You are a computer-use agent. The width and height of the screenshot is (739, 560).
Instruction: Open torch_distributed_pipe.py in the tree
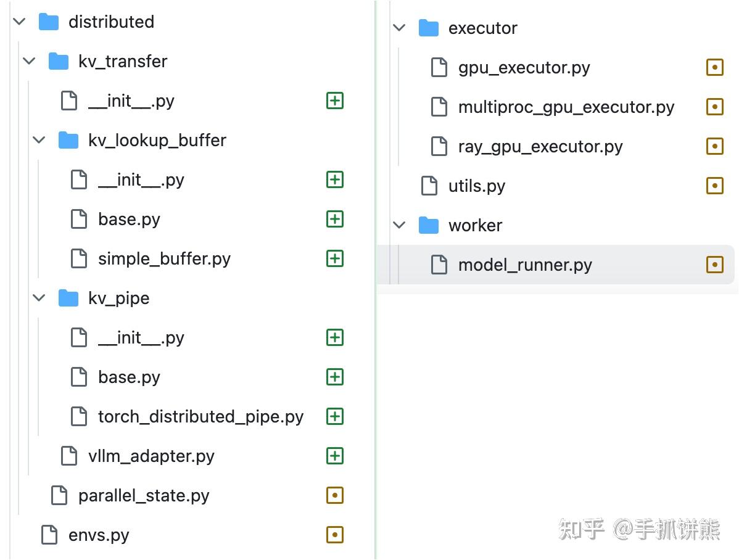click(200, 417)
